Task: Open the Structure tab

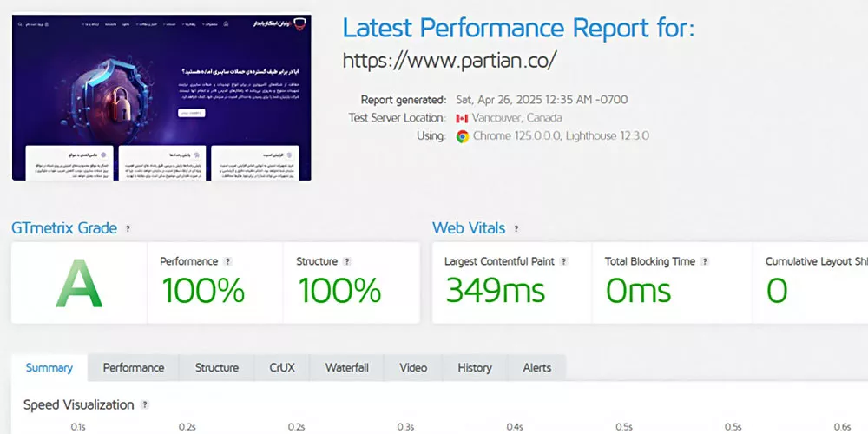Action: [x=217, y=368]
